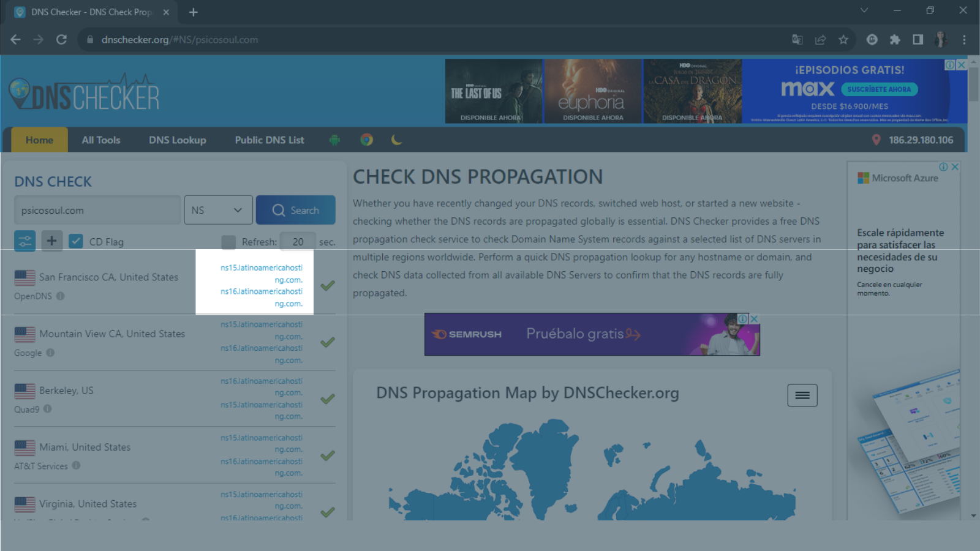Open the House of the Dragon ad
Image resolution: width=980 pixels, height=551 pixels.
[693, 91]
